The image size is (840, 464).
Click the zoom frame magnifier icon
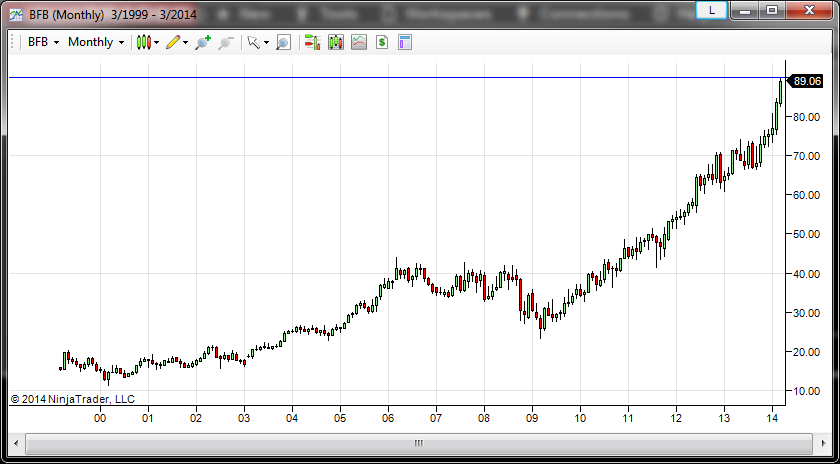click(283, 42)
